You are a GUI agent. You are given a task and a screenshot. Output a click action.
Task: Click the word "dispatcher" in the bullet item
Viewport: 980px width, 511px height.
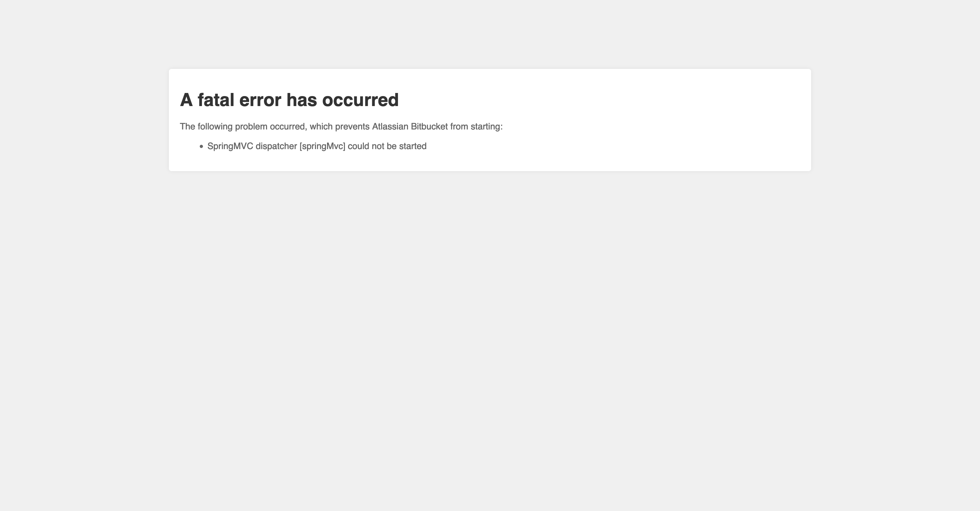pos(276,146)
